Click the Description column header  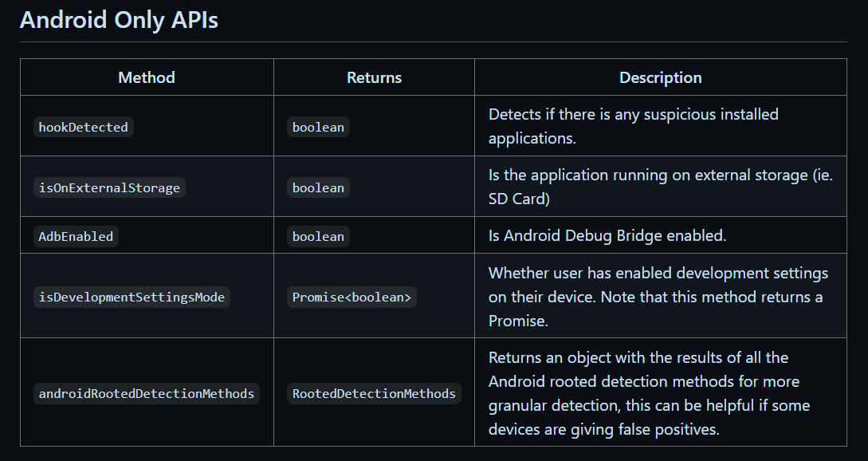(x=661, y=77)
